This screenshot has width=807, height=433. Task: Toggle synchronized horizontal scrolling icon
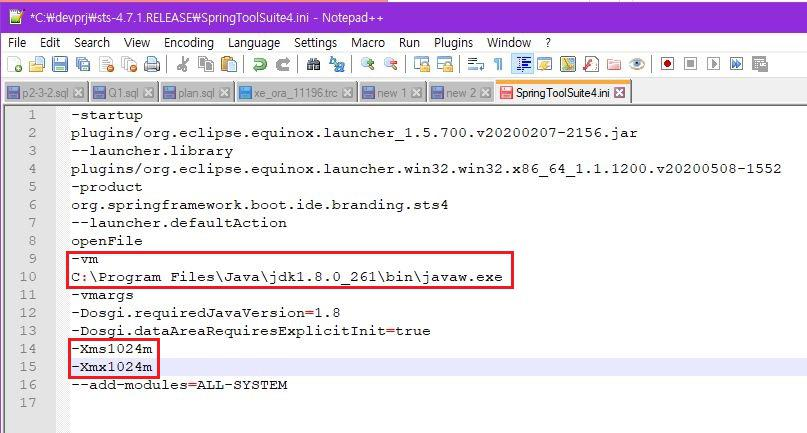pos(444,64)
